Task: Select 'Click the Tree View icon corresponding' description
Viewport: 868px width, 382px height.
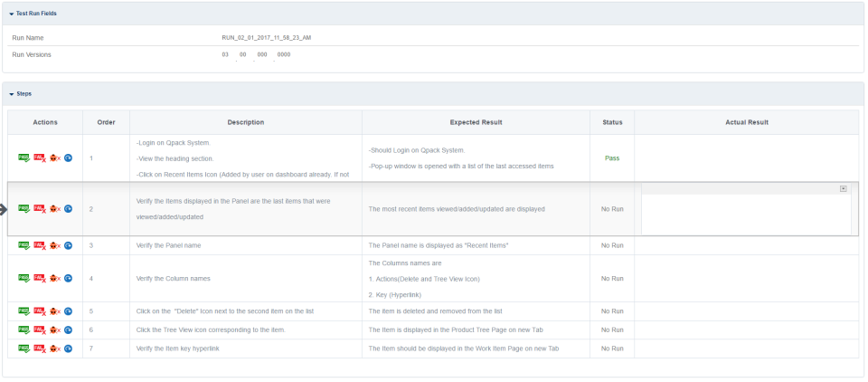Action: coord(211,329)
